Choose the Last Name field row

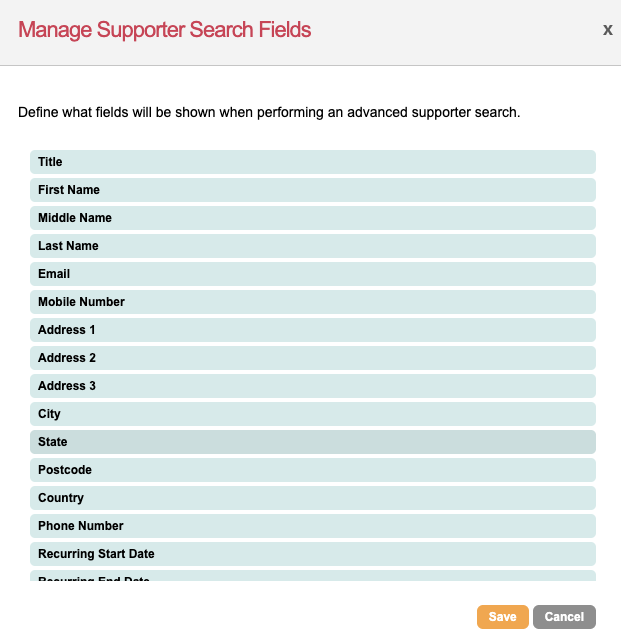[x=313, y=246]
